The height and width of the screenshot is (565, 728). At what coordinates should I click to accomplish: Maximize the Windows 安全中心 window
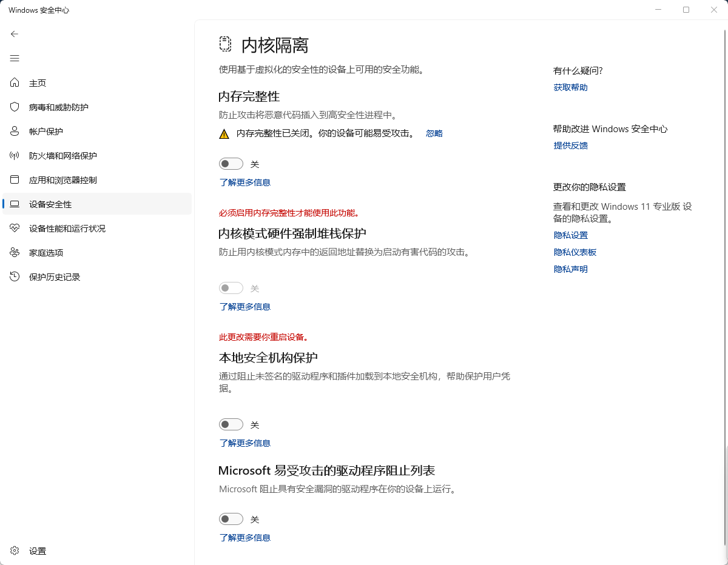pos(686,10)
